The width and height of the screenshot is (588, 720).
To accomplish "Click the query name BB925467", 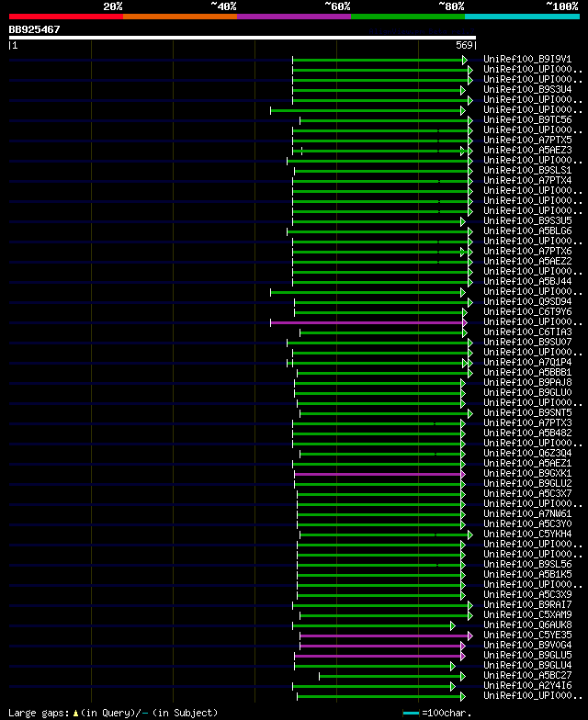I will pos(35,29).
